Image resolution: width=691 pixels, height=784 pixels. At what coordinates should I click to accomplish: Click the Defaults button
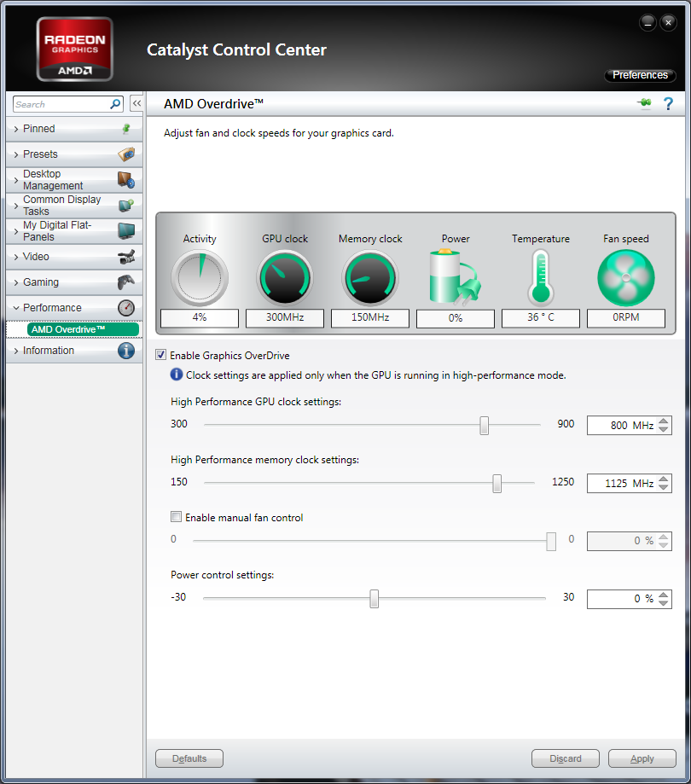[x=189, y=758]
